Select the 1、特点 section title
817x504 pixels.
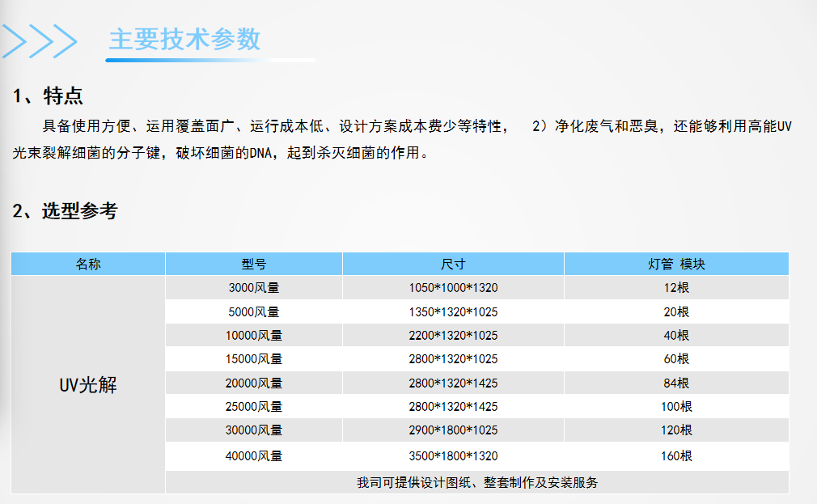tap(48, 96)
